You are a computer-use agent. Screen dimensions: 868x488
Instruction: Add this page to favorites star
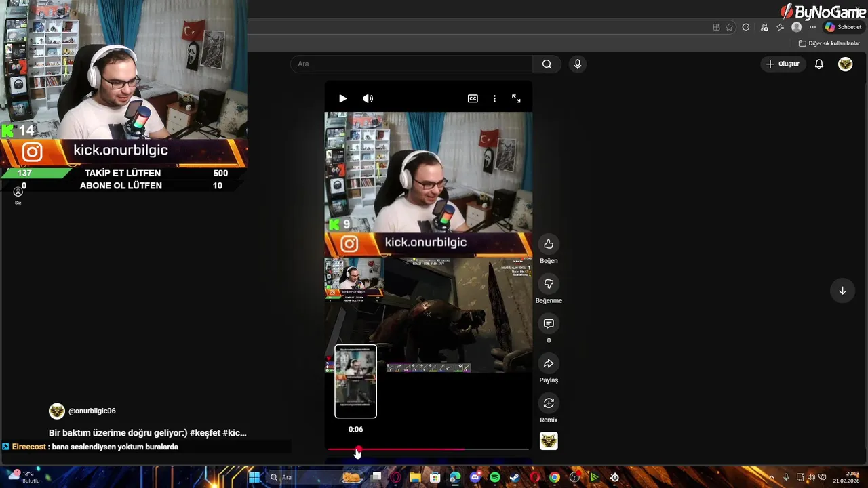[730, 27]
